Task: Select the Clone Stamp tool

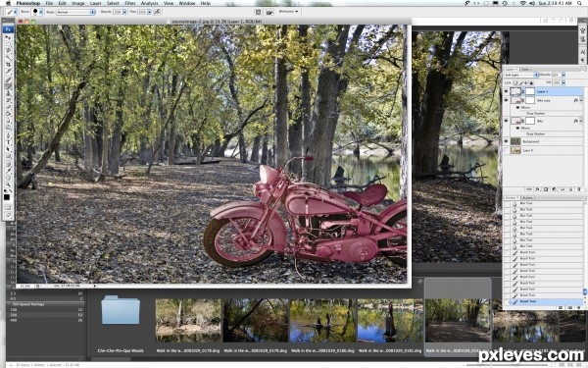Action: point(8,93)
